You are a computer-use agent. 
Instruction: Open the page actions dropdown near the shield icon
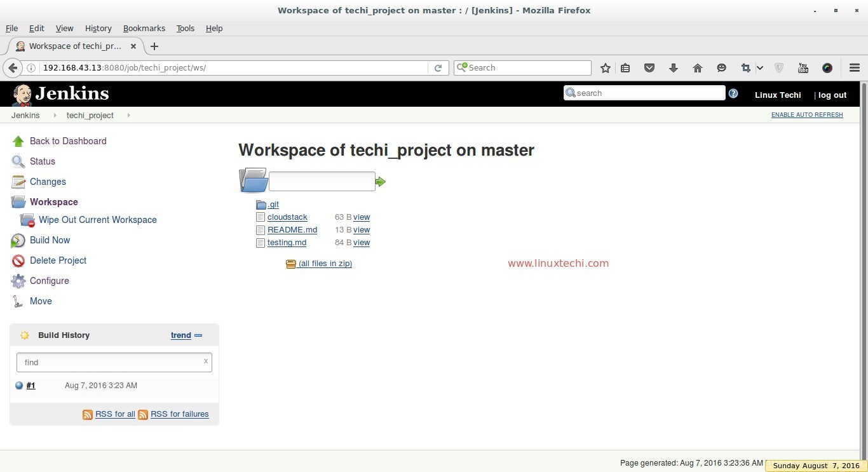click(759, 68)
